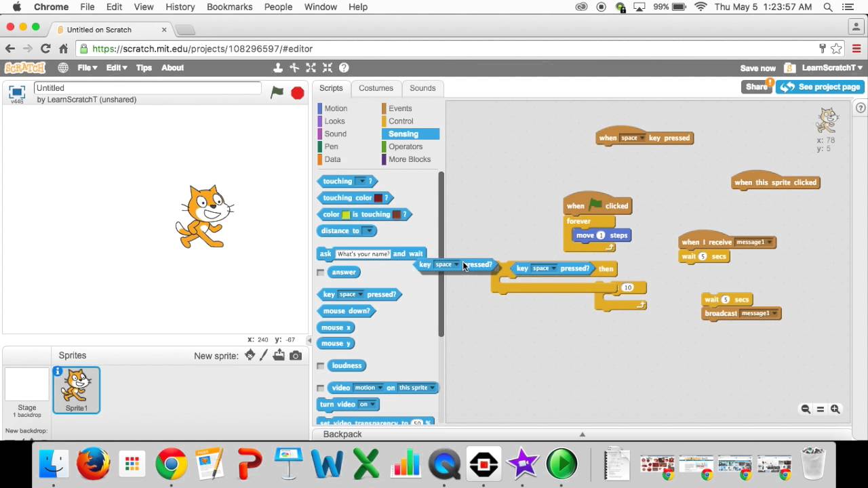This screenshot has height=488, width=868.
Task: Click the mouse down? sensing block
Action: [x=347, y=311]
